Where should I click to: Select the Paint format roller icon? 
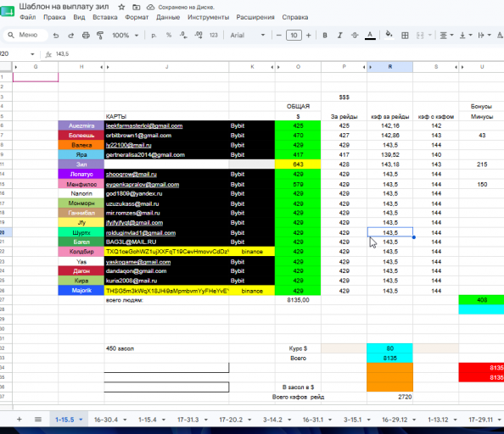(100, 36)
